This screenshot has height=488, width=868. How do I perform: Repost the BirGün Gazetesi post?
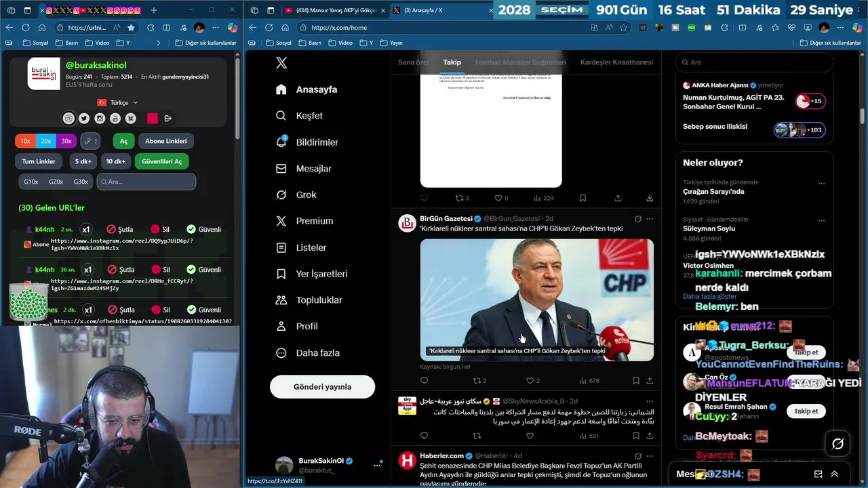[x=477, y=381]
